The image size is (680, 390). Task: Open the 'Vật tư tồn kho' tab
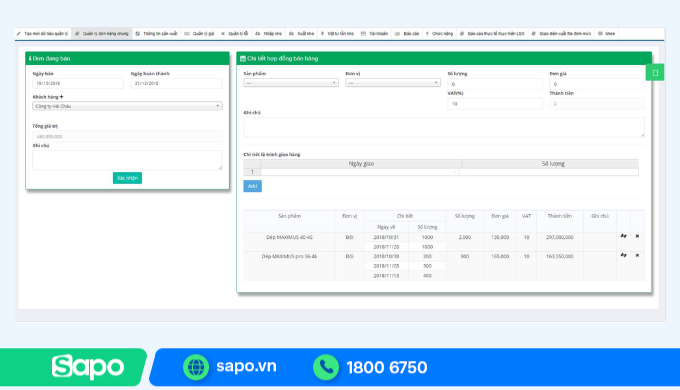pyautogui.click(x=337, y=33)
